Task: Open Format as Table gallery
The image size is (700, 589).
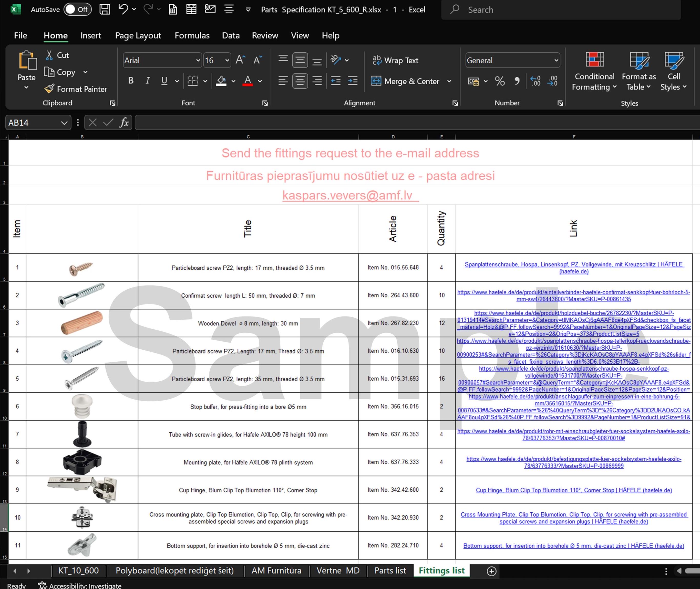Action: click(x=639, y=71)
